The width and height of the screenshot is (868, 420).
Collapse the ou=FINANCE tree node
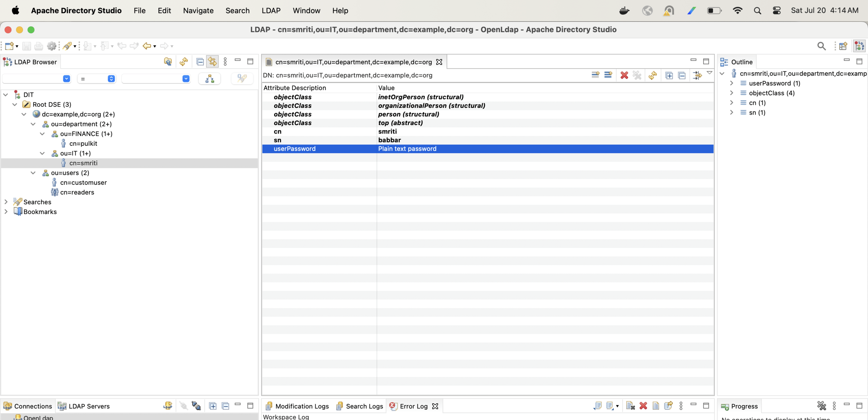42,134
